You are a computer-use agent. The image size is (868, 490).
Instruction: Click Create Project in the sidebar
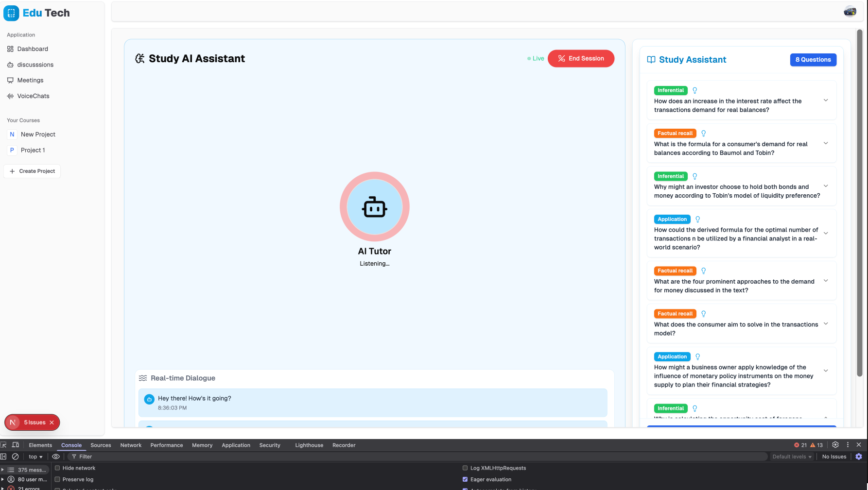pos(32,171)
